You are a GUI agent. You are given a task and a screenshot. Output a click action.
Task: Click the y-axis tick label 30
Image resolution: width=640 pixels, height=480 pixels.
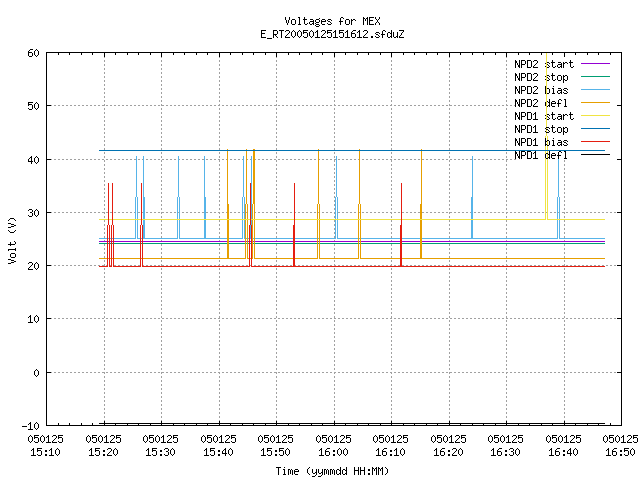pos(33,213)
